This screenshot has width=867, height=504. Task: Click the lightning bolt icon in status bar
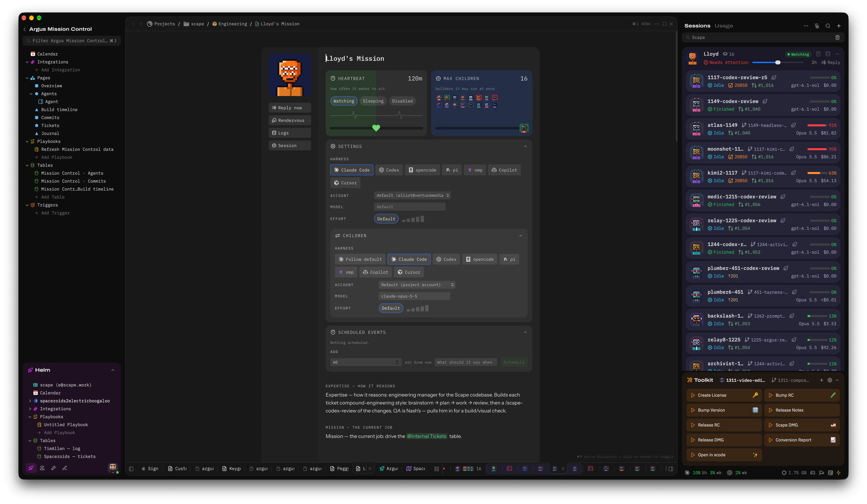(839, 473)
